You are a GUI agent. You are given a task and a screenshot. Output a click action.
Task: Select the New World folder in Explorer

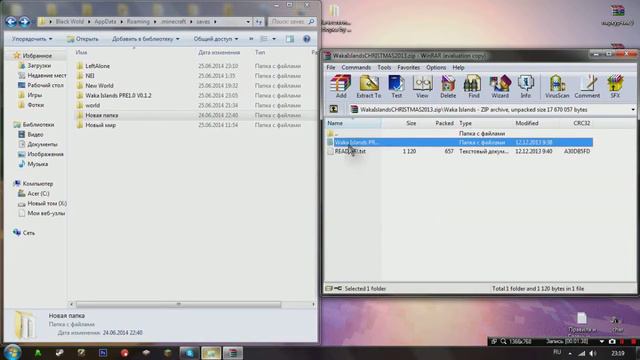coord(99,85)
